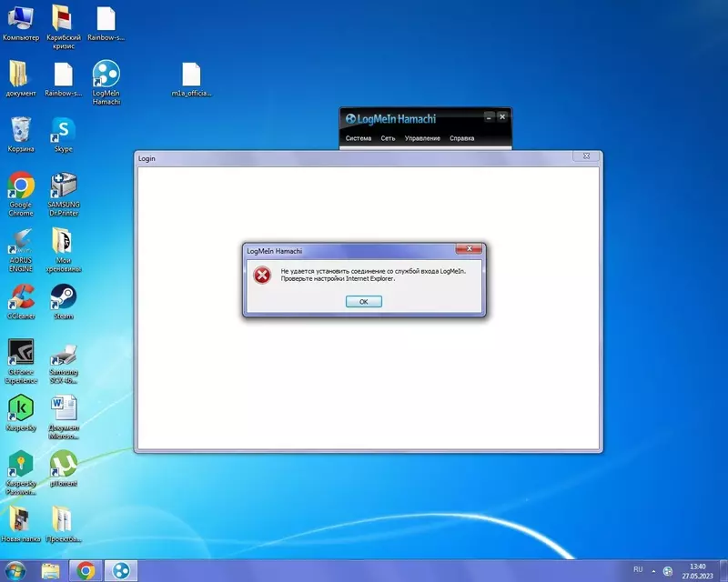728x582 pixels.
Task: Minimize the LogMeIn Hamachi window
Action: click(x=489, y=117)
